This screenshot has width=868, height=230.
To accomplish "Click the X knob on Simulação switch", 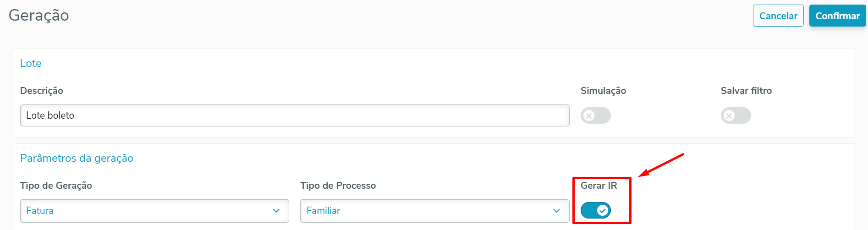I will click(589, 116).
